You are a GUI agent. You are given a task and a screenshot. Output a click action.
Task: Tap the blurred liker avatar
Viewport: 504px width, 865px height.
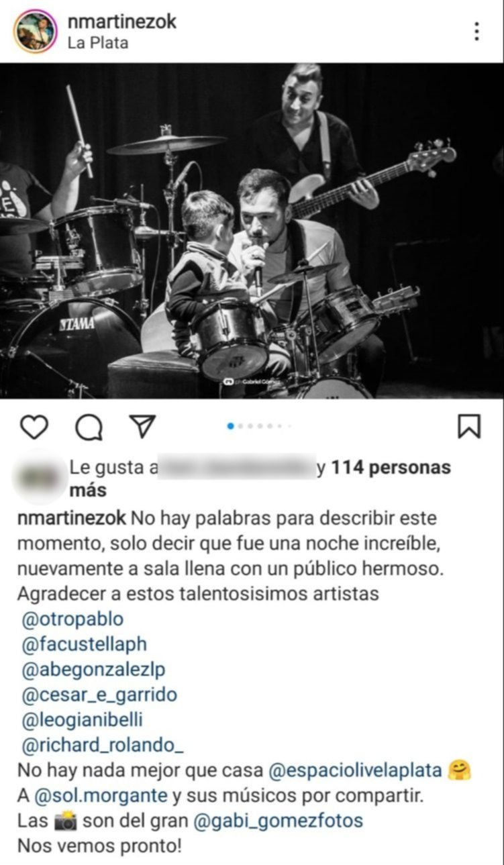coord(38,477)
